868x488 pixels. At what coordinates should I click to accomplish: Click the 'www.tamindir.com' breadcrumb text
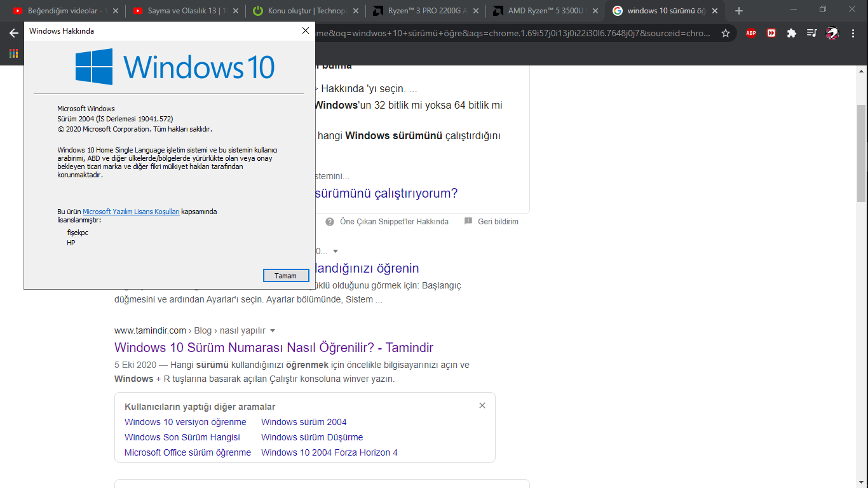tap(150, 330)
